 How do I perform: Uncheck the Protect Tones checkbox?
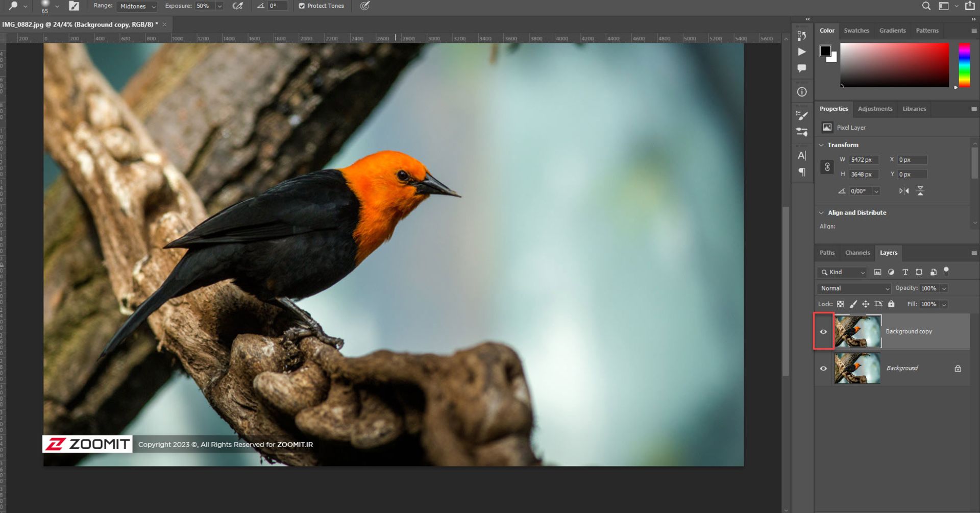(302, 6)
